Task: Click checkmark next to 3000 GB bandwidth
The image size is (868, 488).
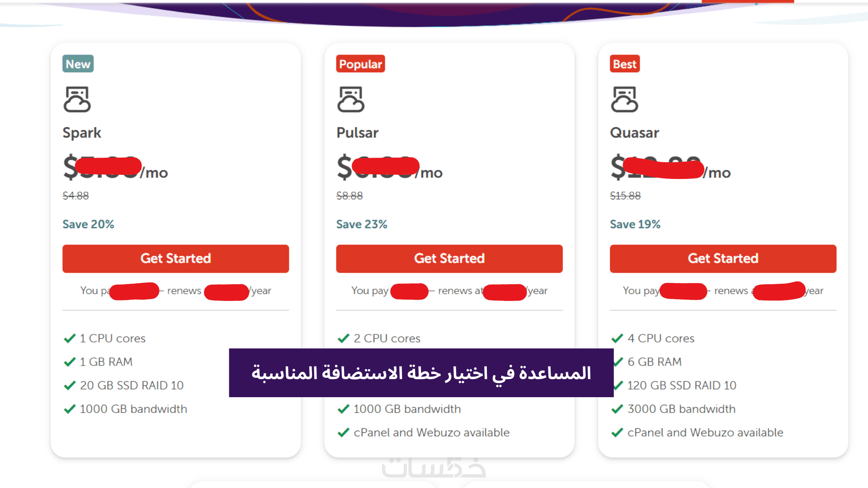Action: click(x=617, y=409)
